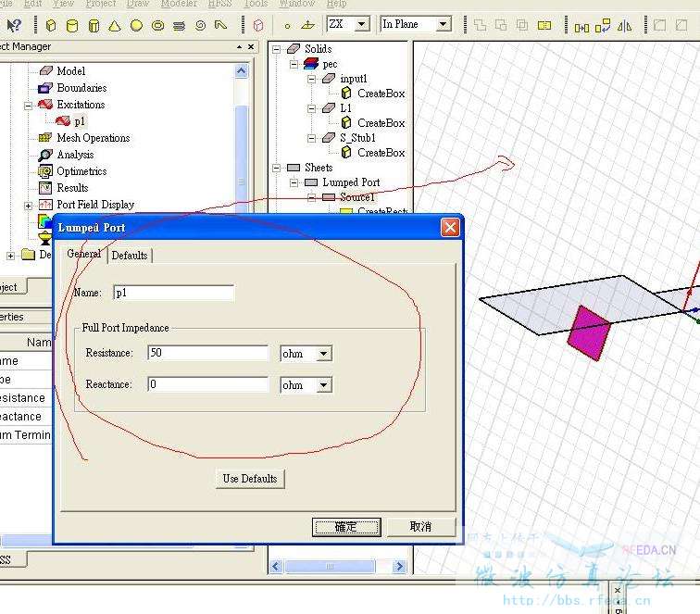This screenshot has width=700, height=614.
Task: Click the model tree scroll right arrow
Action: coord(399,567)
